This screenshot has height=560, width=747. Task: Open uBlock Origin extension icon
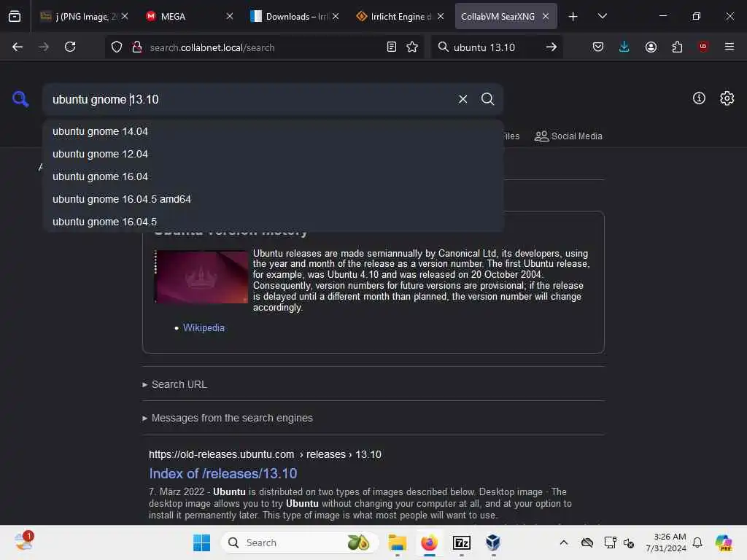(x=703, y=47)
